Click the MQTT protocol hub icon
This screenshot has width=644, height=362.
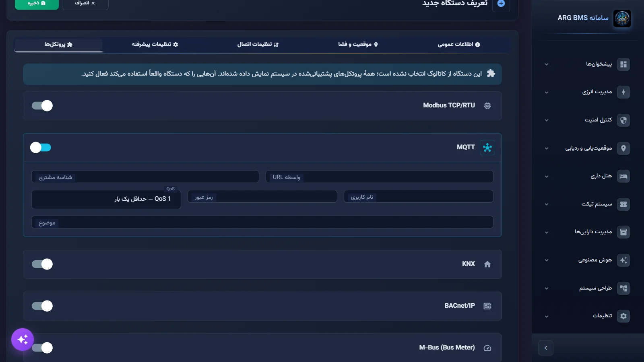(x=487, y=148)
